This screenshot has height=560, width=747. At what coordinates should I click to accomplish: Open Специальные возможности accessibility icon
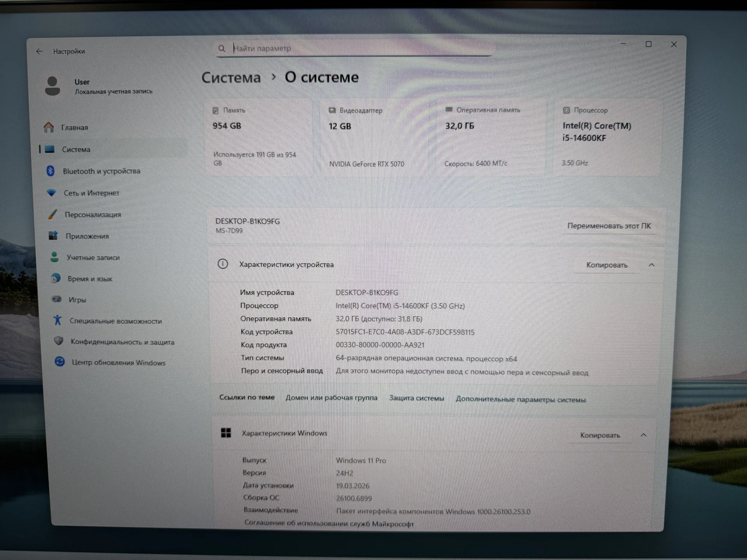(x=58, y=320)
